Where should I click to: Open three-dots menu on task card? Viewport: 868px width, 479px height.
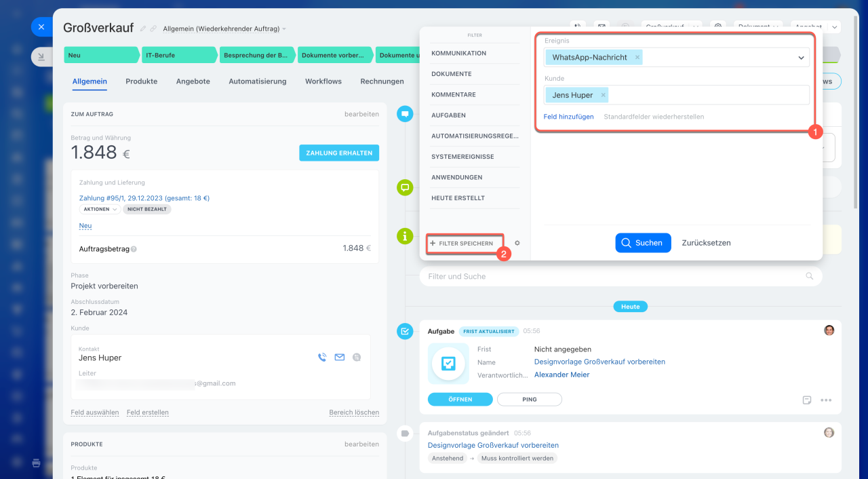coord(826,400)
